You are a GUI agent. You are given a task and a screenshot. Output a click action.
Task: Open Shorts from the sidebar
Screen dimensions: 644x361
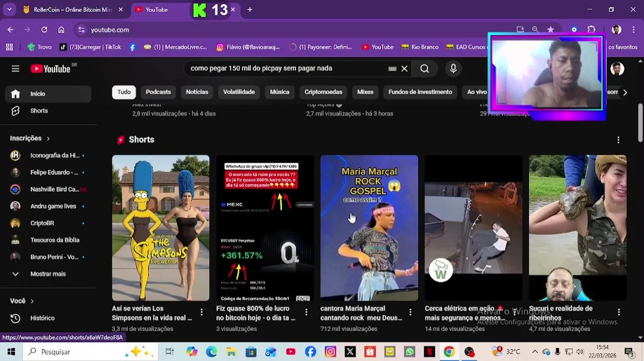point(49,111)
